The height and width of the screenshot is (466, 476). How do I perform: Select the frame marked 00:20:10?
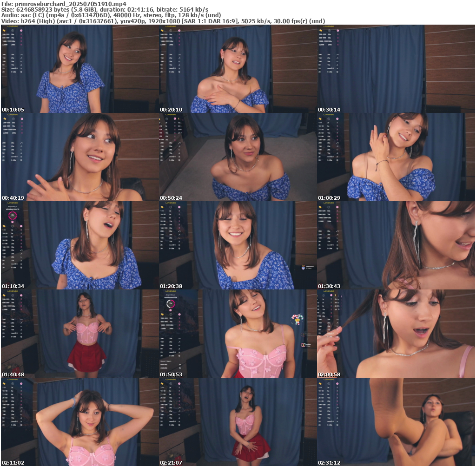click(x=238, y=69)
